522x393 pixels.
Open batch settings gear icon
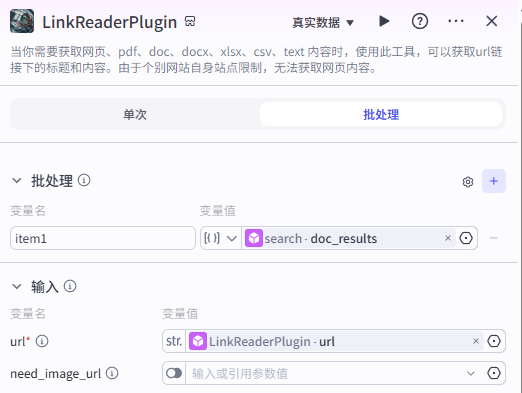[x=468, y=182]
